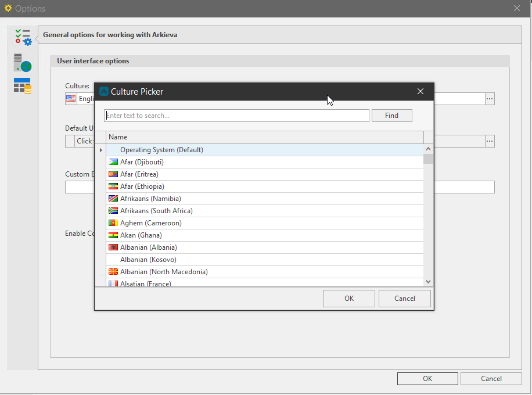
Task: Click the North Macedonia flag icon
Action: point(113,272)
